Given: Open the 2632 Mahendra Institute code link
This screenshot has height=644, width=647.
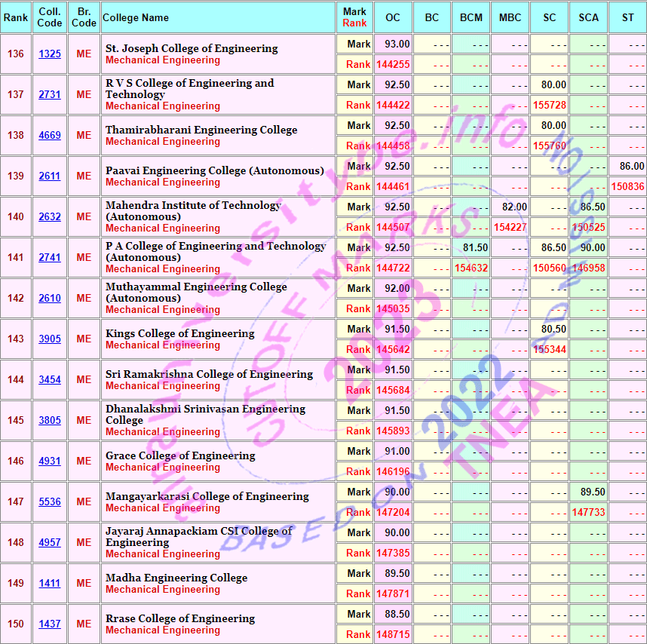Looking at the screenshot, I should click(x=50, y=217).
